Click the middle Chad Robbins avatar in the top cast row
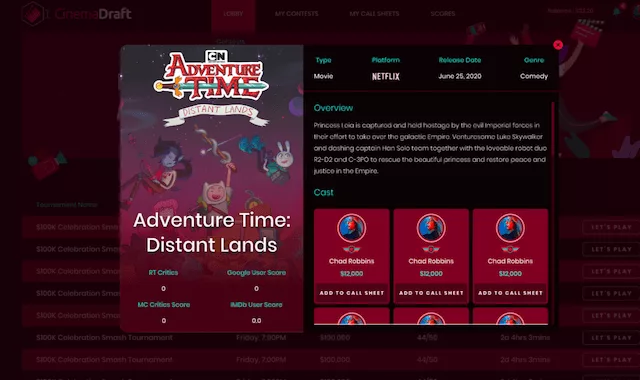Image resolution: width=640 pixels, height=380 pixels. [x=431, y=228]
